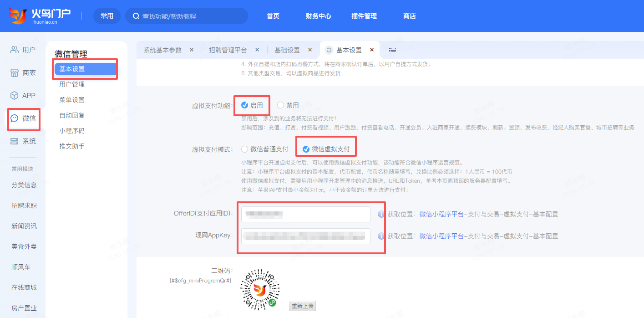644x318 pixels.
Task: Select 基本设置 in 微信管理 menu
Action: (x=86, y=69)
